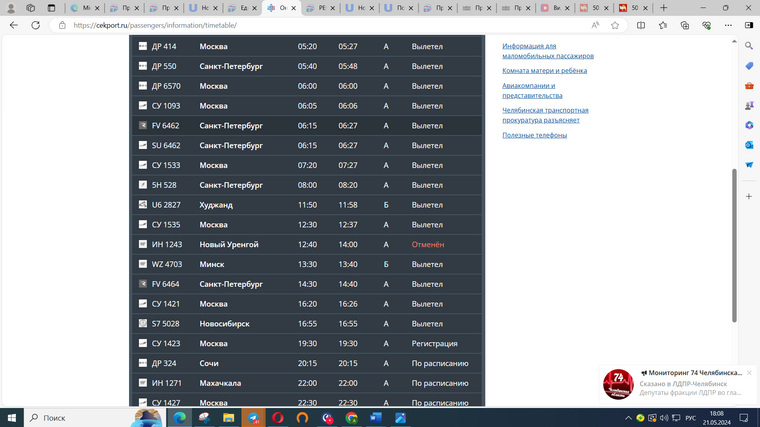Select flight U6 2827 Худжанд row
Image resolution: width=760 pixels, height=427 pixels.
(x=307, y=205)
